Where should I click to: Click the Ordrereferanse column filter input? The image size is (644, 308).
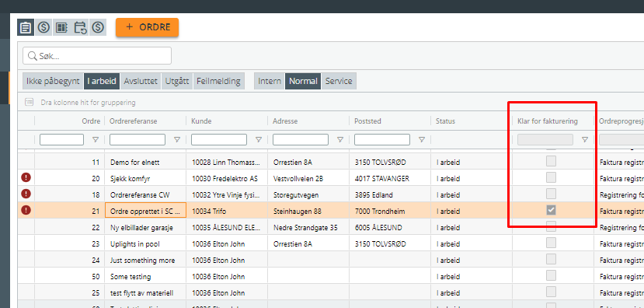click(138, 140)
